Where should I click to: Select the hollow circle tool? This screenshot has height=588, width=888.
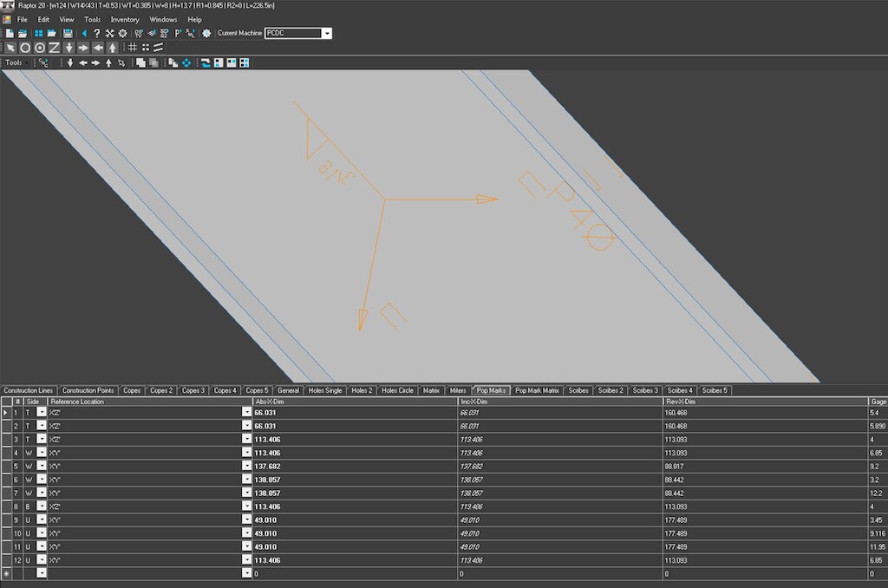pyautogui.click(x=25, y=48)
